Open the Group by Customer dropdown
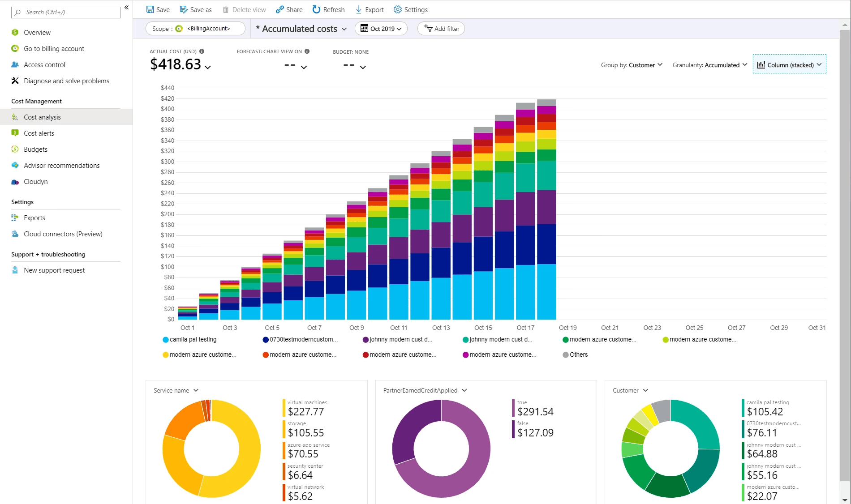851x504 pixels. 632,65
